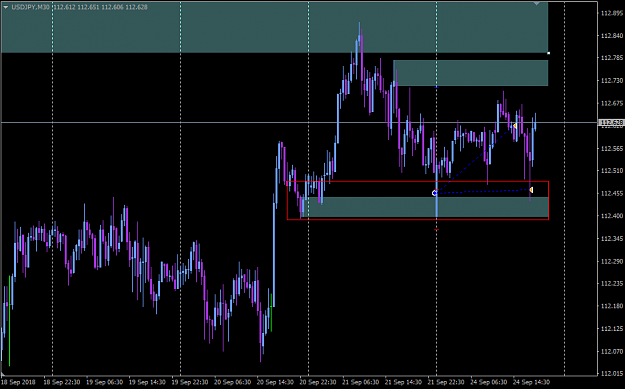Viewport: 625px width, 389px height.
Task: Click the blue trade entry circle marker
Action: (434, 193)
